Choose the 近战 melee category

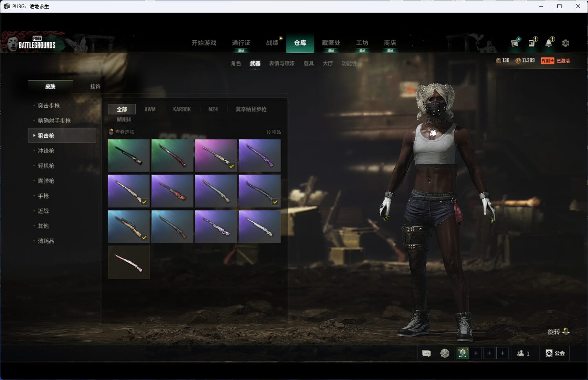pos(43,211)
